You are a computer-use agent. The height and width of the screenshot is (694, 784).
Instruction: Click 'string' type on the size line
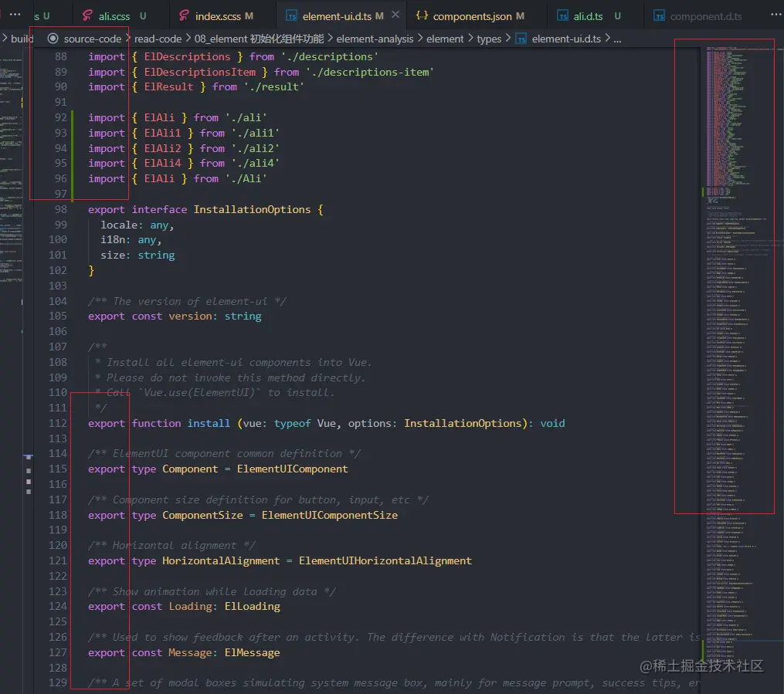pyautogui.click(x=156, y=255)
